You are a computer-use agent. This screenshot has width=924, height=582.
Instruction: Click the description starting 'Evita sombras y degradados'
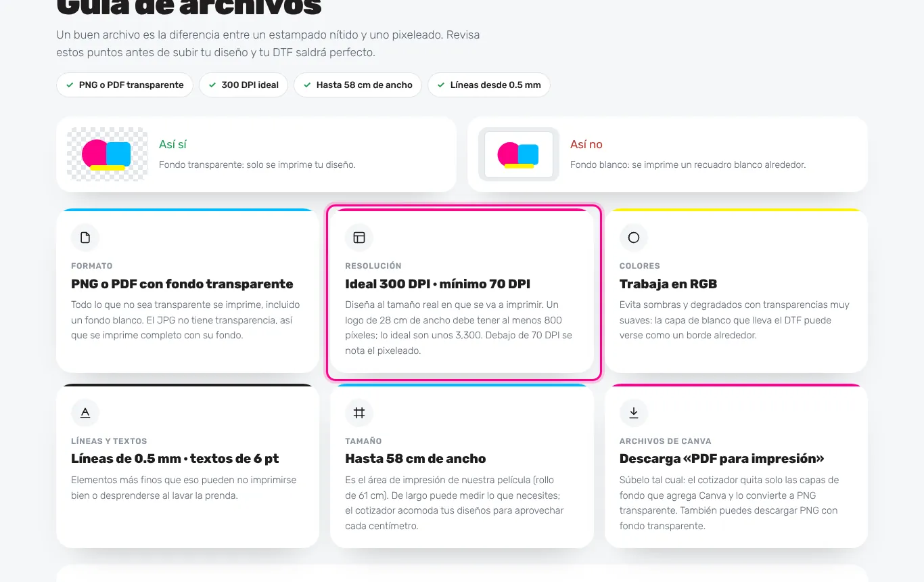coord(735,320)
